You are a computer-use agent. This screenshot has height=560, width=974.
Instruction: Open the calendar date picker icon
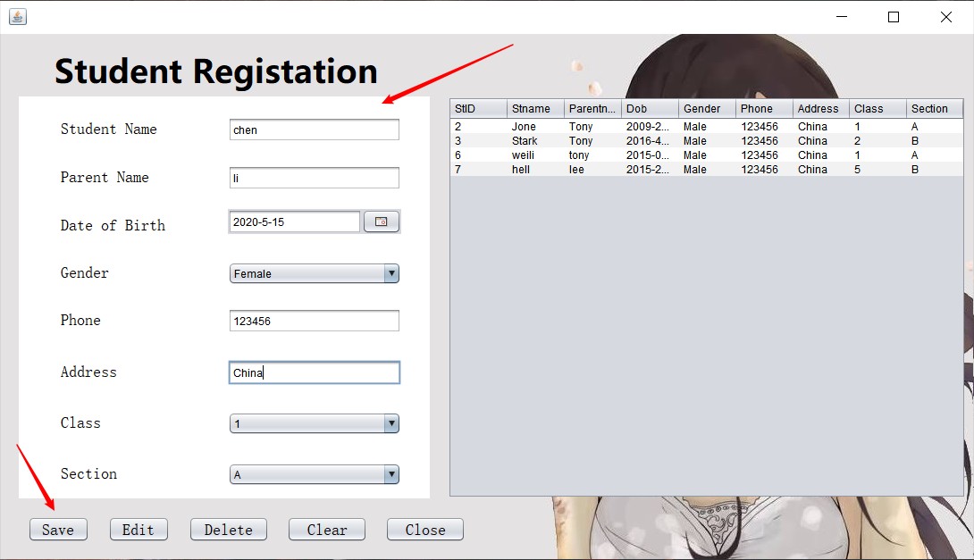382,221
